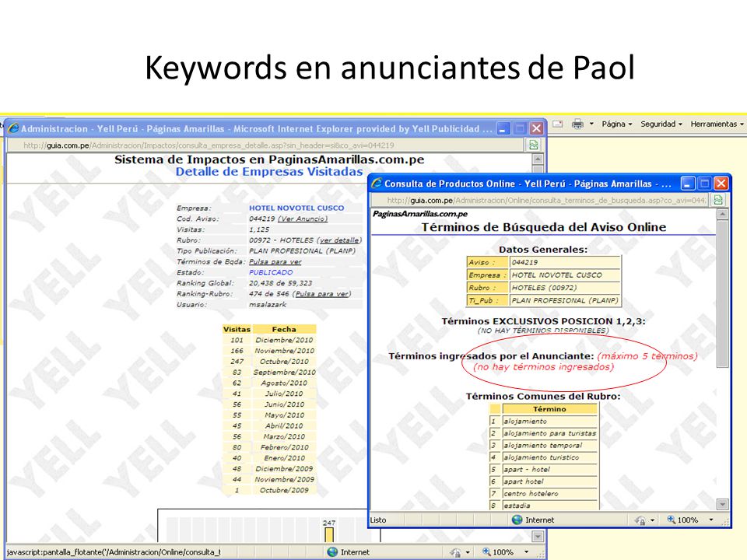Click protected mode icon in Consulta status bar
Image resolution: width=747 pixels, height=560 pixels.
coord(640,520)
